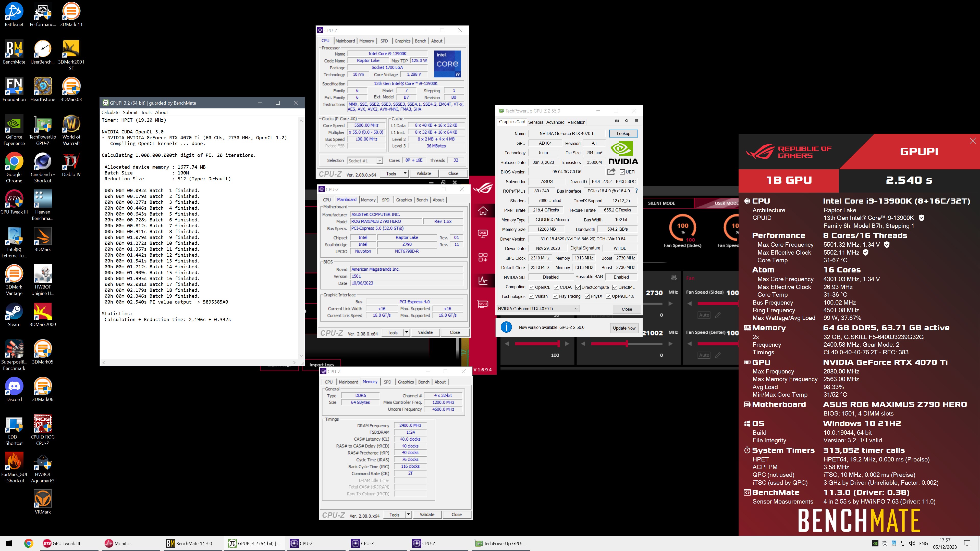Open Tools menu in GPUPI
980x551 pixels.
pyautogui.click(x=146, y=112)
